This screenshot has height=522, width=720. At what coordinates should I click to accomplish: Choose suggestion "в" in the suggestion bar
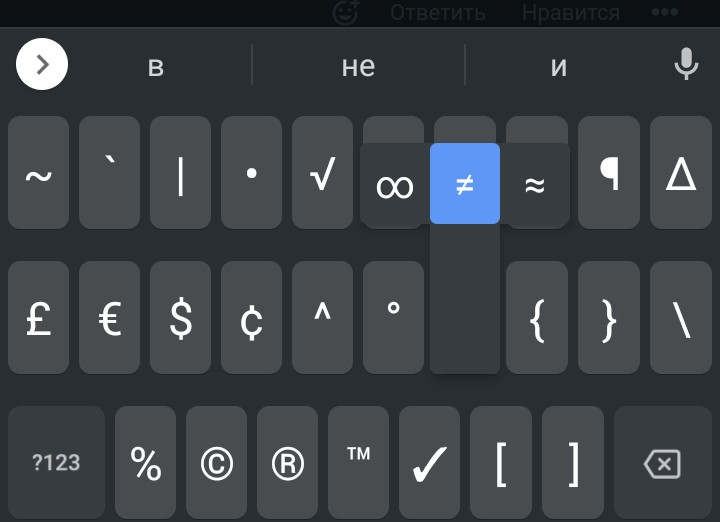[156, 67]
